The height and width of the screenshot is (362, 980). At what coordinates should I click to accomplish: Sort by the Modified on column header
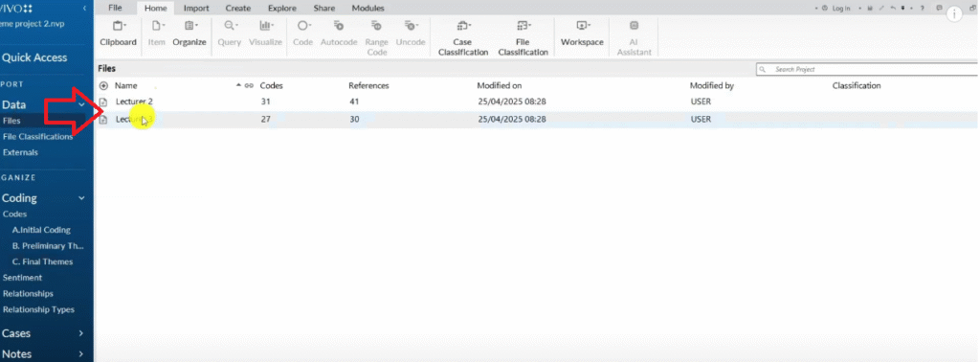[x=500, y=85]
